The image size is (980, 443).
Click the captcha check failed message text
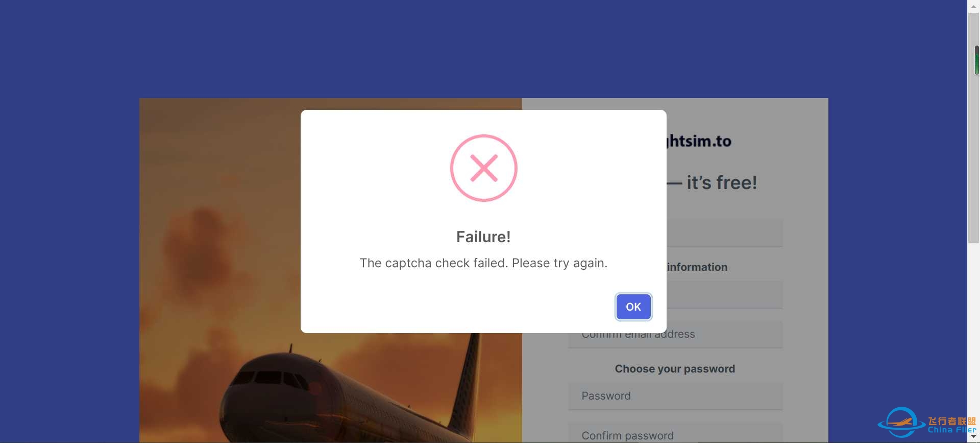click(483, 263)
